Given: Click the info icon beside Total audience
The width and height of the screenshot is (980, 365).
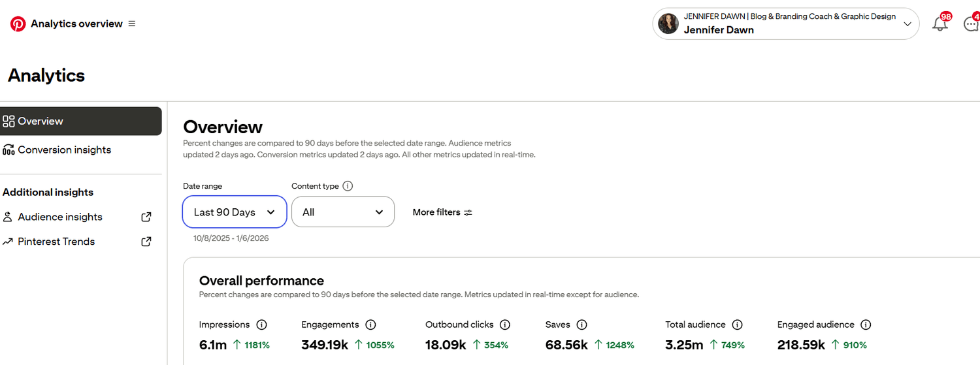Looking at the screenshot, I should [x=737, y=325].
